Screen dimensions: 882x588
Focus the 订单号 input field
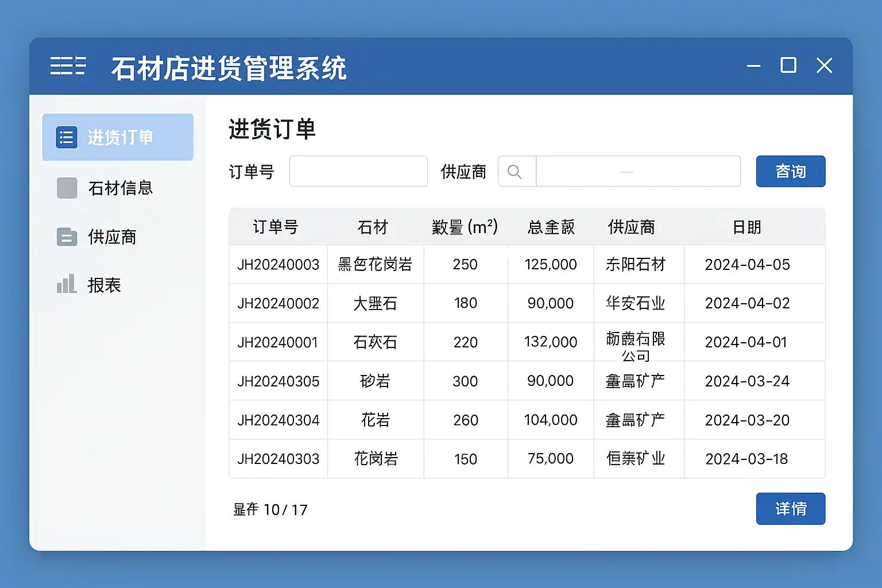[x=358, y=171]
